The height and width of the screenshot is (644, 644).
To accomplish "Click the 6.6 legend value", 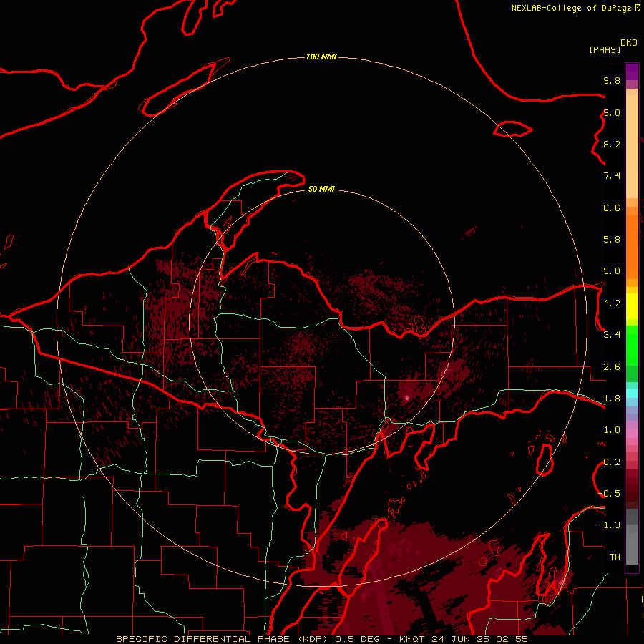I will tap(612, 208).
